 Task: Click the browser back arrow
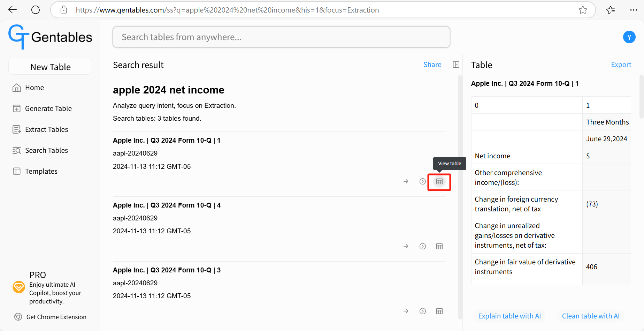pos(13,10)
